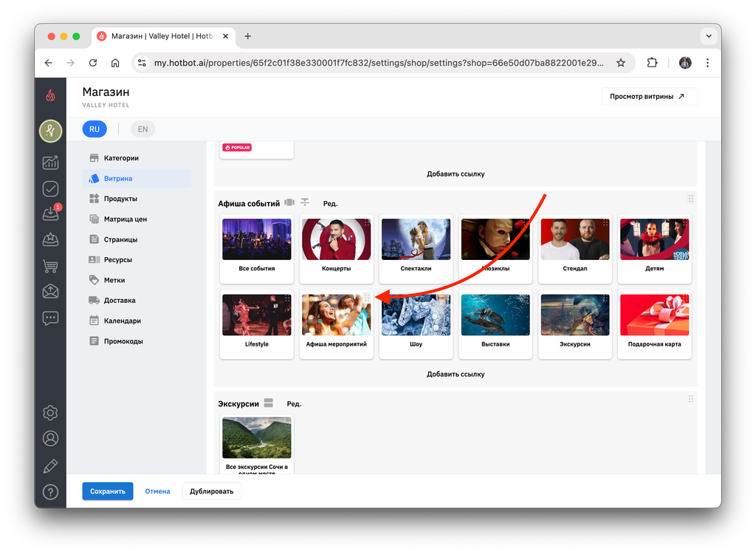Open Категории in the shop menu
Image resolution: width=756 pixels, height=554 pixels.
pyautogui.click(x=137, y=158)
